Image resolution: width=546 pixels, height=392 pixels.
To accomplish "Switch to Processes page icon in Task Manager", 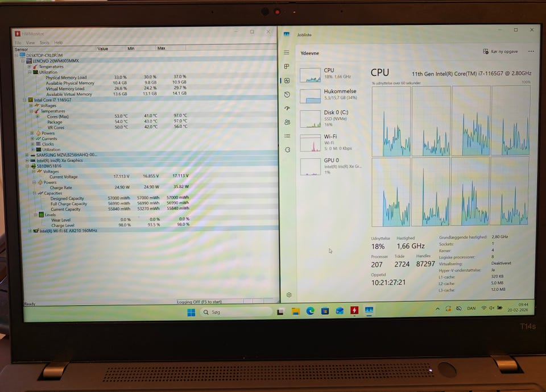I will (287, 66).
